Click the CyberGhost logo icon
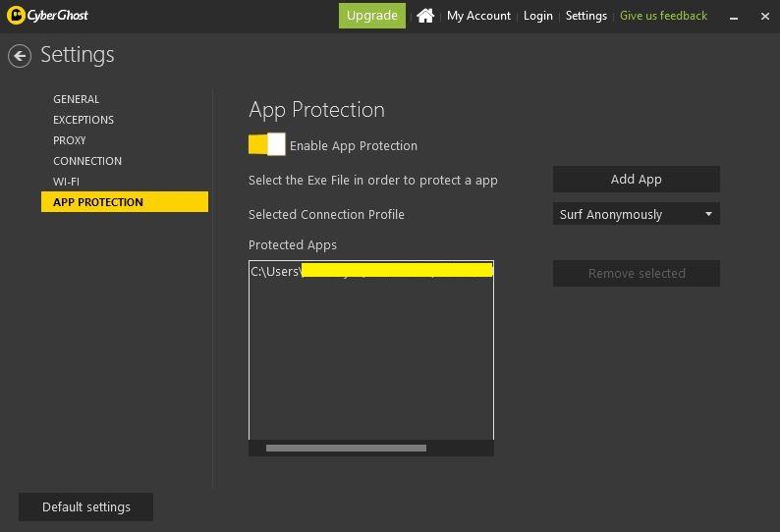The width and height of the screenshot is (780, 532). [x=16, y=15]
